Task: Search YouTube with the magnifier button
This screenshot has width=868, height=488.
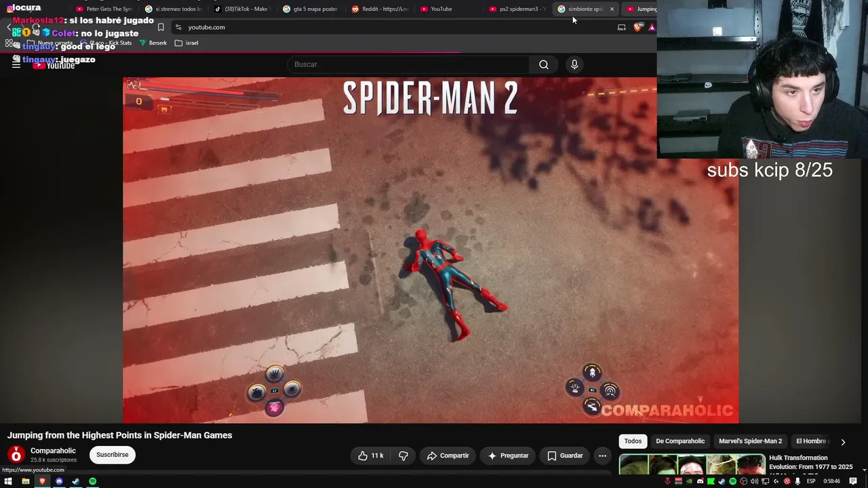Action: (544, 64)
